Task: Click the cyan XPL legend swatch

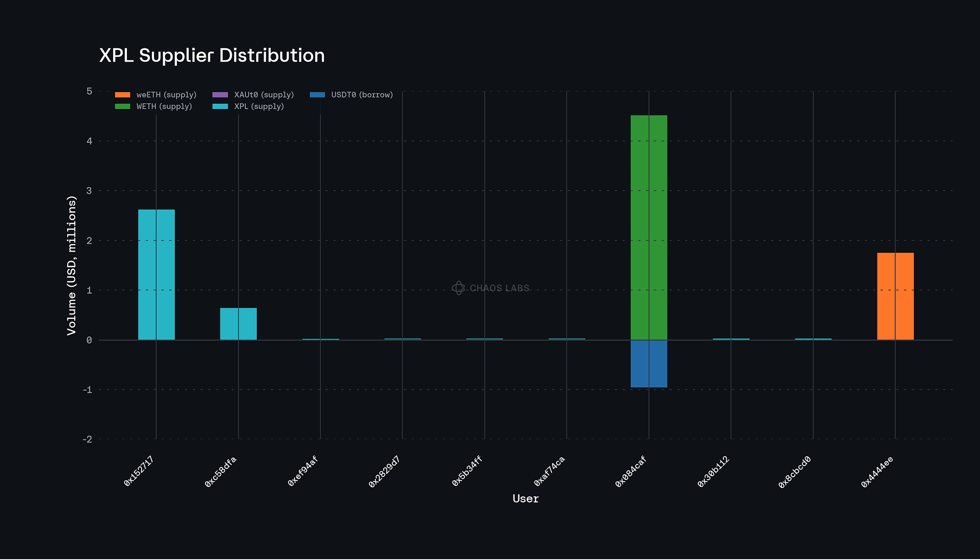Action: [220, 106]
